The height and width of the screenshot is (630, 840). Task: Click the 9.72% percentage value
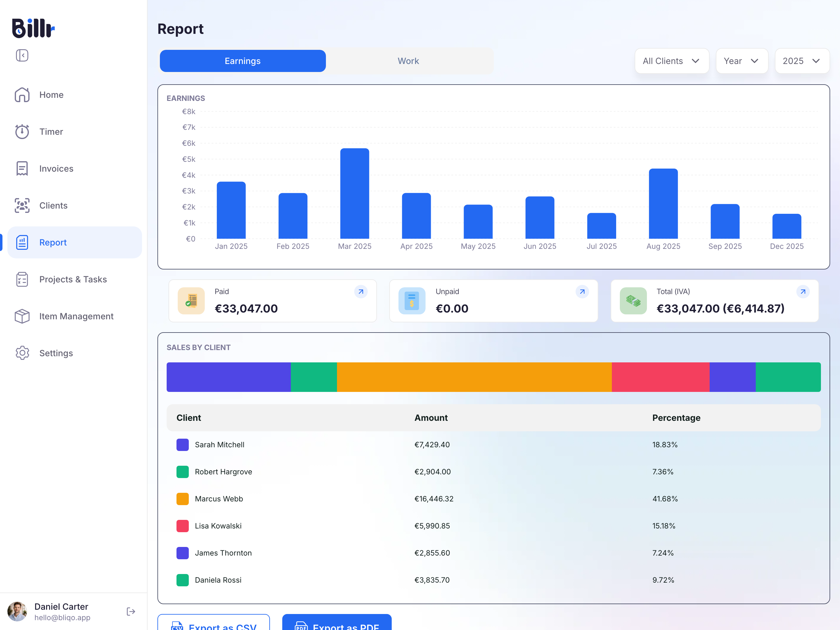tap(663, 580)
